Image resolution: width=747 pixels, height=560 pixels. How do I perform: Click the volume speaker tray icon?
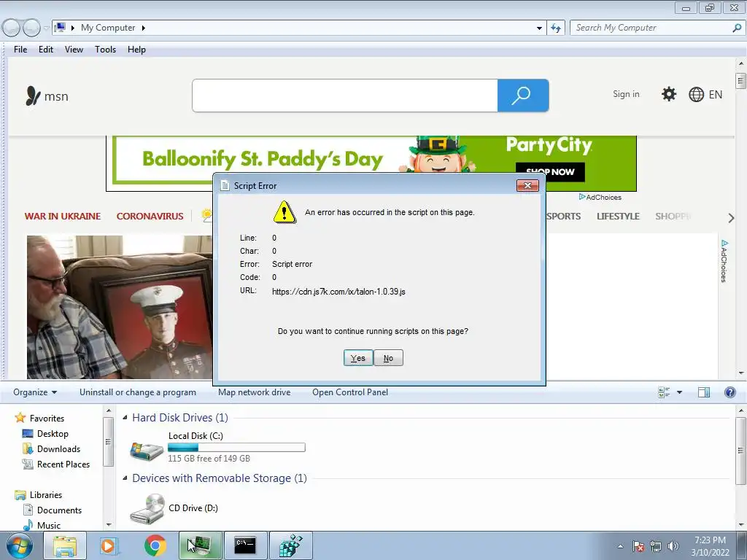(673, 546)
